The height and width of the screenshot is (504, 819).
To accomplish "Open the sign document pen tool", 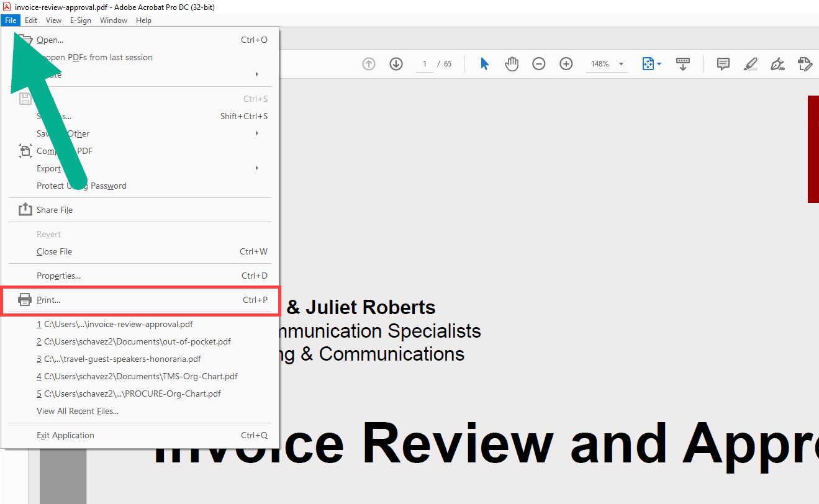I will point(778,64).
